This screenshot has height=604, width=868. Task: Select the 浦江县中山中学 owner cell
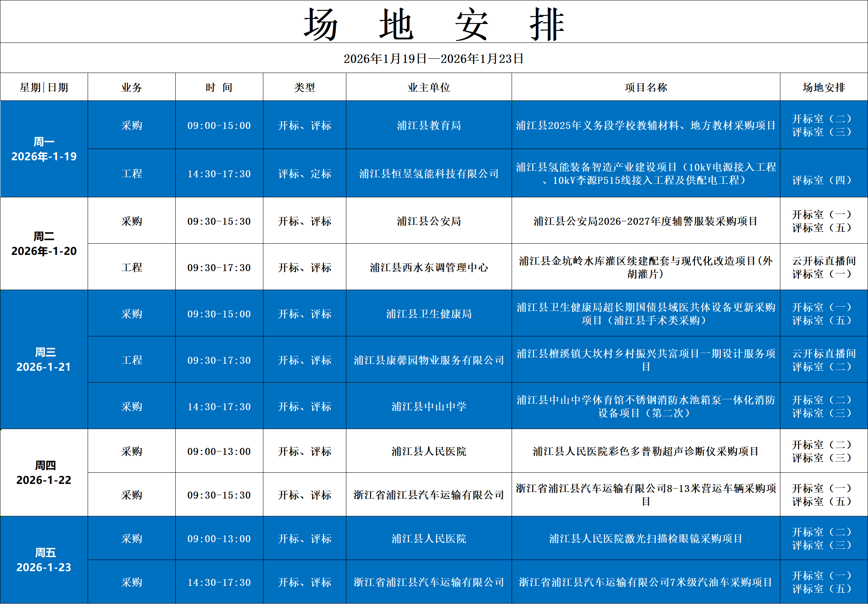[x=429, y=407]
